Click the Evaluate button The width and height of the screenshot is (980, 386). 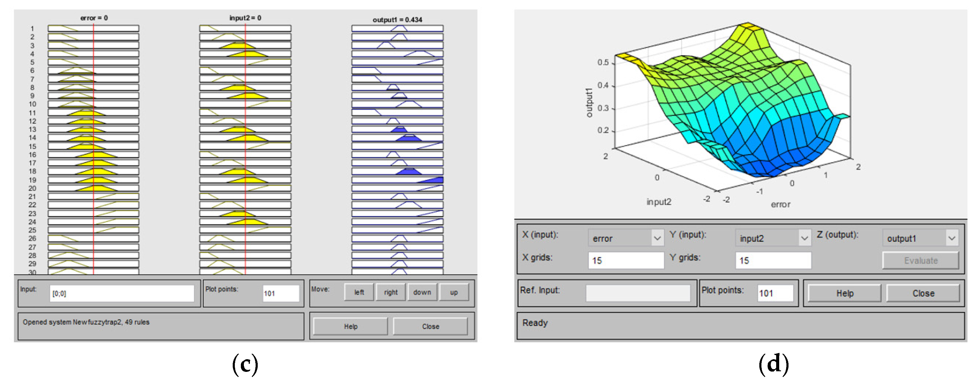[920, 261]
